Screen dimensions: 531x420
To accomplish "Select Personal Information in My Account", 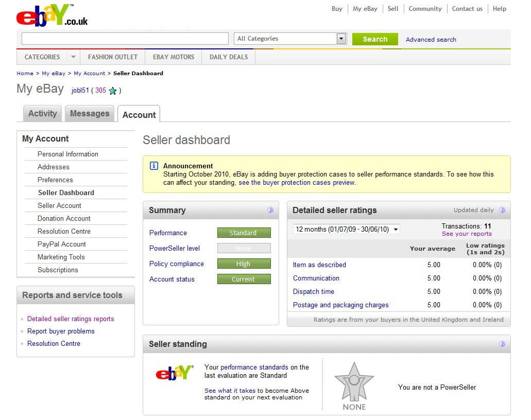I will 67,154.
